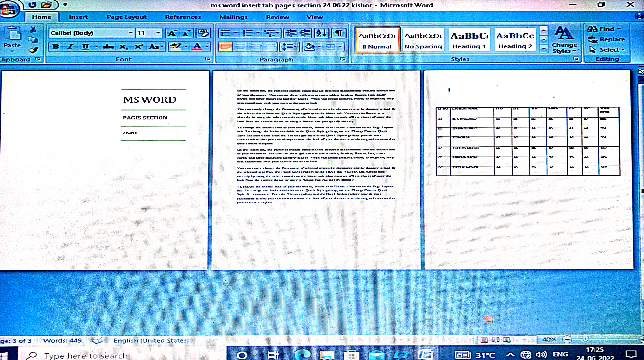This screenshot has height=360, width=644.
Task: Toggle Show/Hide paragraph marks
Action: pos(338,33)
